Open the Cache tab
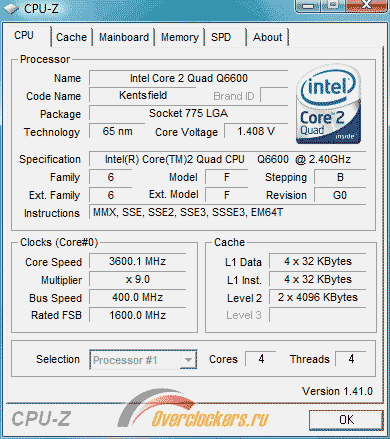 click(x=71, y=37)
